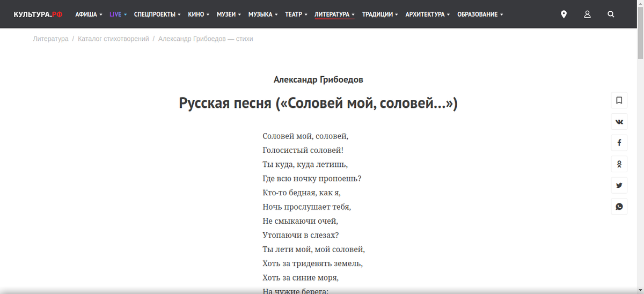This screenshot has height=294, width=644.
Task: Open the Образование menu item
Action: pyautogui.click(x=480, y=14)
